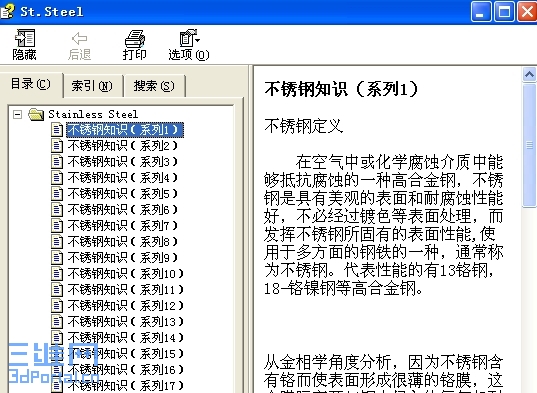This screenshot has height=393, width=537.
Task: Click the 不锈钢定义 subheading text
Action: point(303,126)
